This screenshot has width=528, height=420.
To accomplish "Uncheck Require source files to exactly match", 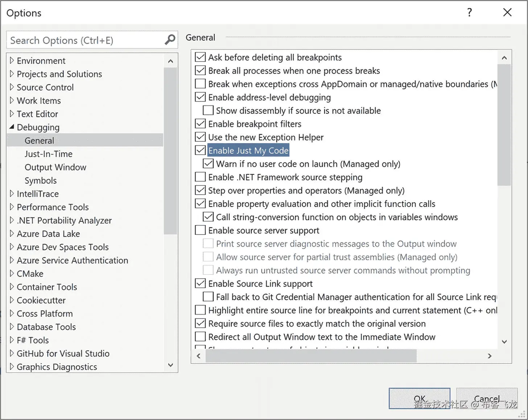I will click(200, 323).
